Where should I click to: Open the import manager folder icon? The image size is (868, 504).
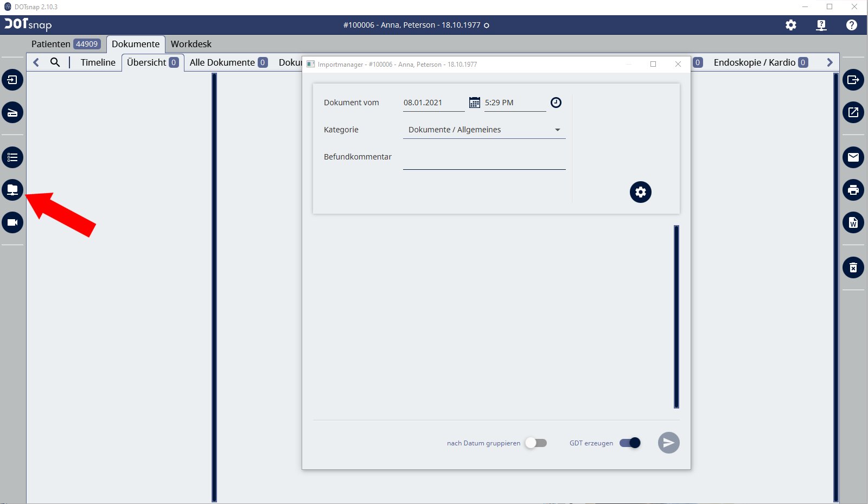pos(12,190)
